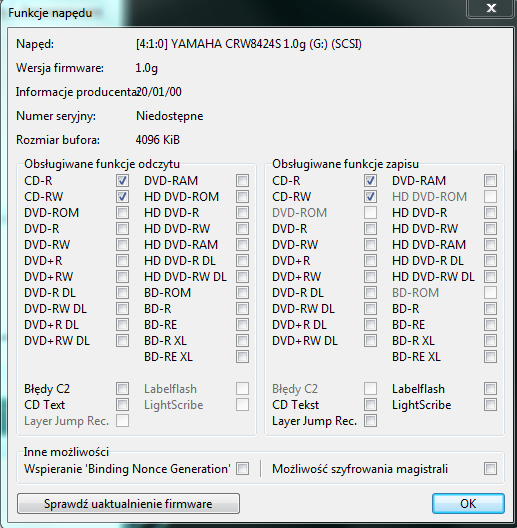The image size is (517, 528).
Task: Click the serial number value 'Niedostępne'
Action: click(169, 116)
